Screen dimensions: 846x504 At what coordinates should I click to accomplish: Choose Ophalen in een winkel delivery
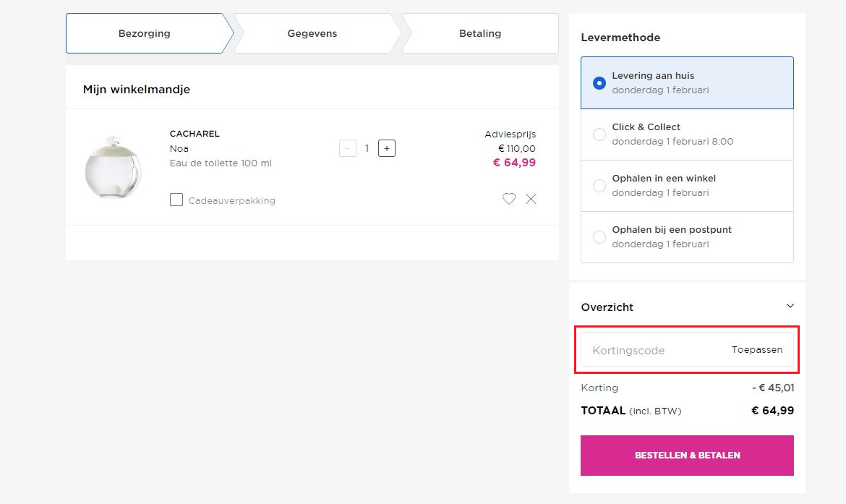click(599, 185)
